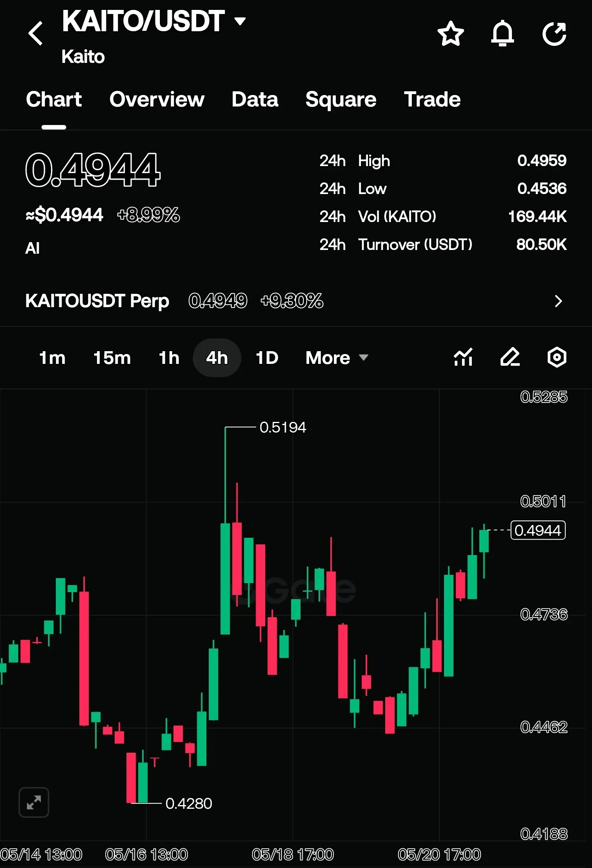Click the 24h Low value 0.4536

[542, 189]
